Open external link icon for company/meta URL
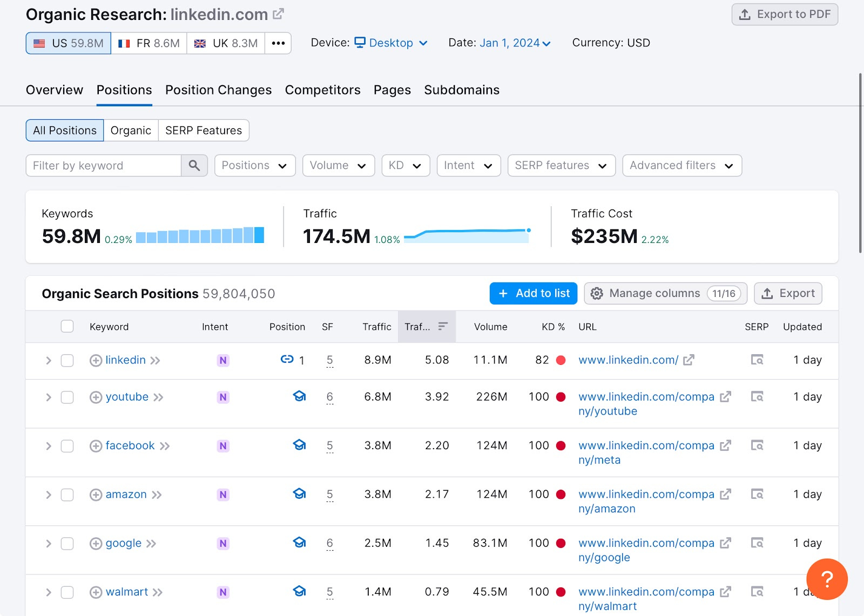This screenshot has height=616, width=864. point(725,445)
